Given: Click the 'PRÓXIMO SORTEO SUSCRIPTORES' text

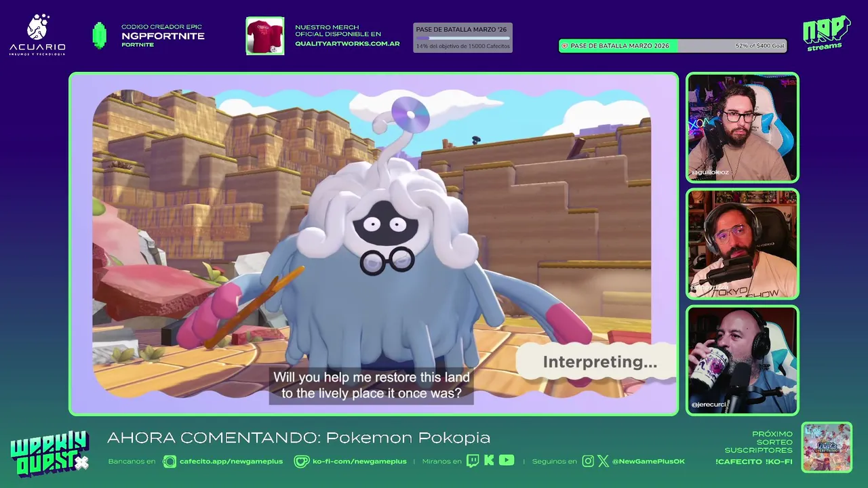Looking at the screenshot, I should point(758,442).
